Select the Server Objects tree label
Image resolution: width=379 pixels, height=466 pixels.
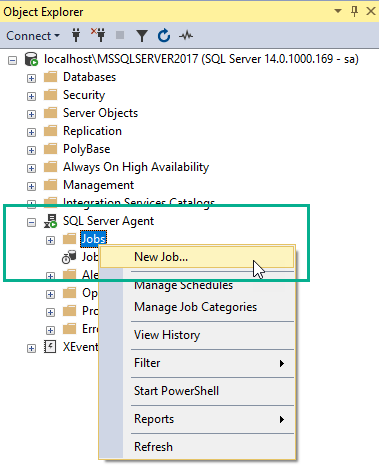[x=100, y=113]
